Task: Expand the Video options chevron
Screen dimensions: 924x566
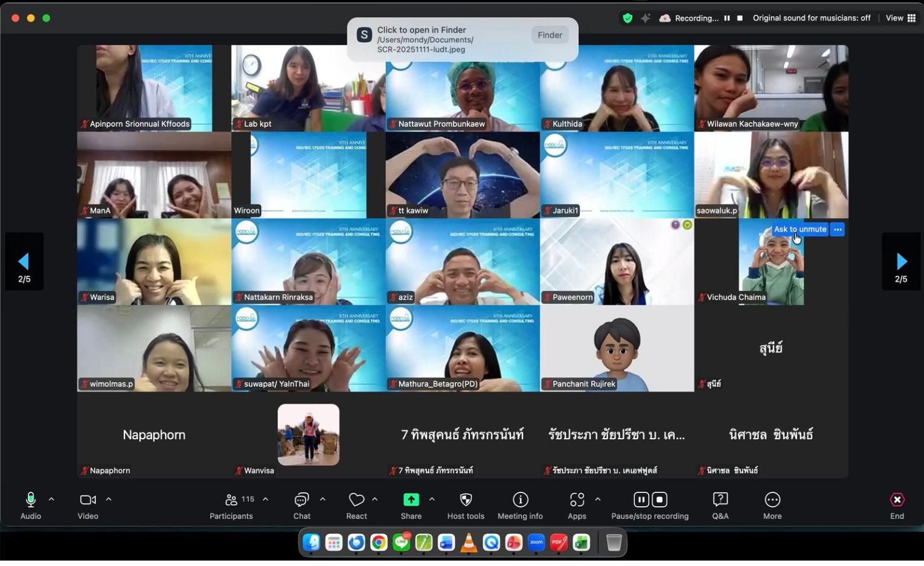Action: coord(109,499)
